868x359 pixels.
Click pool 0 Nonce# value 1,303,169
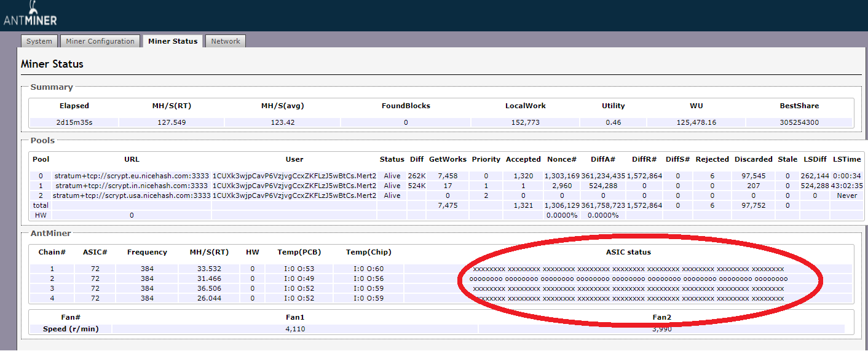click(561, 176)
